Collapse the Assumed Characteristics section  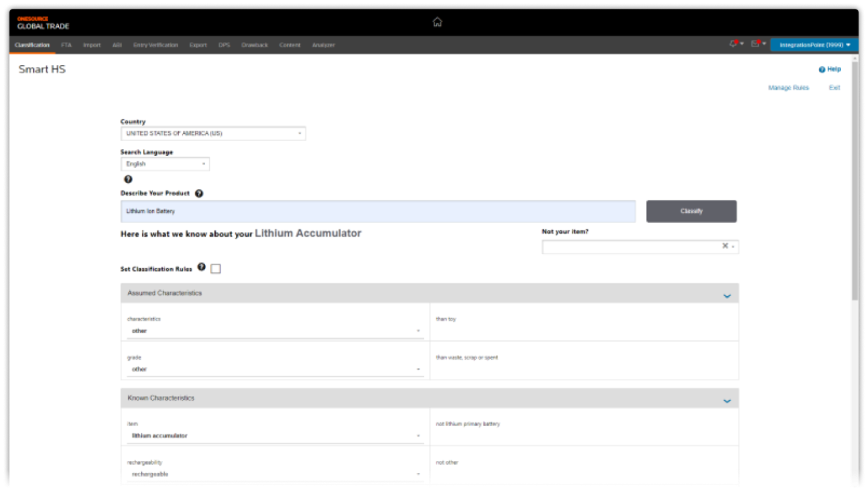coord(727,296)
